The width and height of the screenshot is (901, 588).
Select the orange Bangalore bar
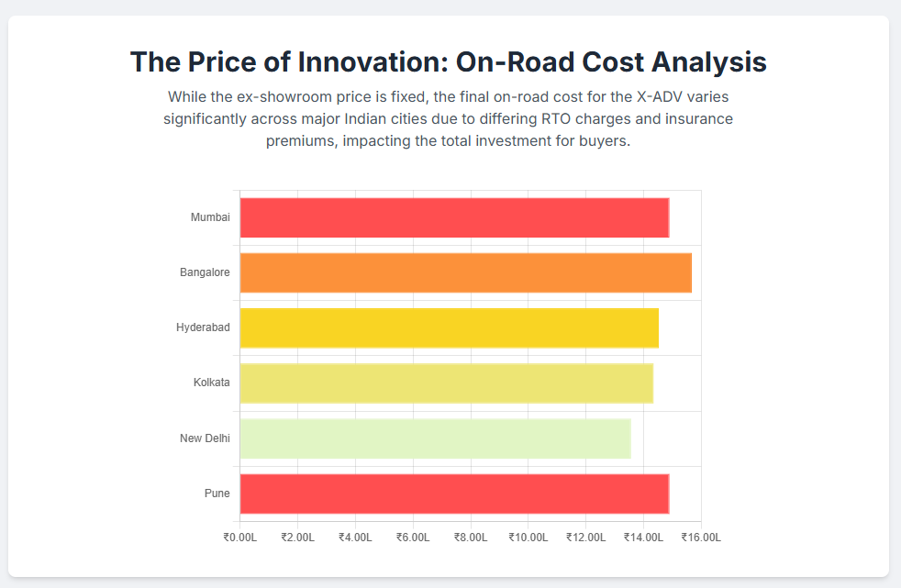465,272
